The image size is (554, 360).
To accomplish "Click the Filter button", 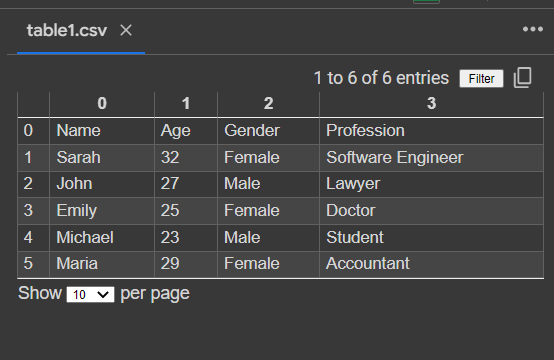I will pyautogui.click(x=481, y=78).
